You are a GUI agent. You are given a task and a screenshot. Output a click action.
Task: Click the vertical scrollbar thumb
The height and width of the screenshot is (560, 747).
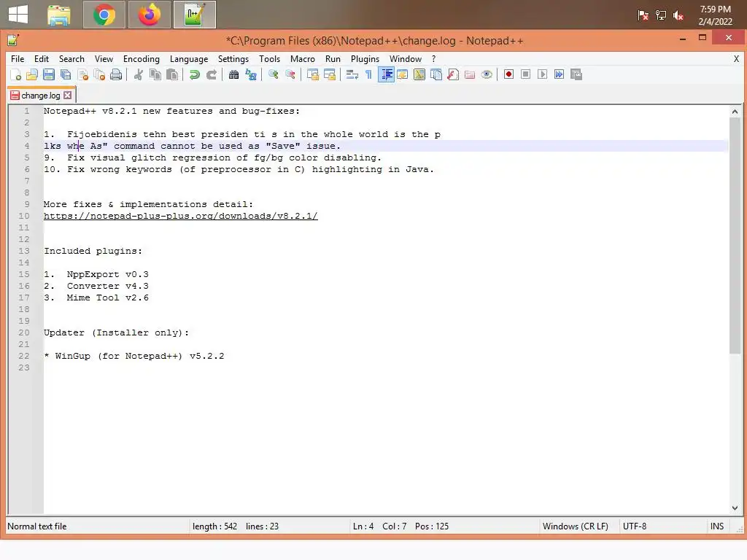(735, 236)
